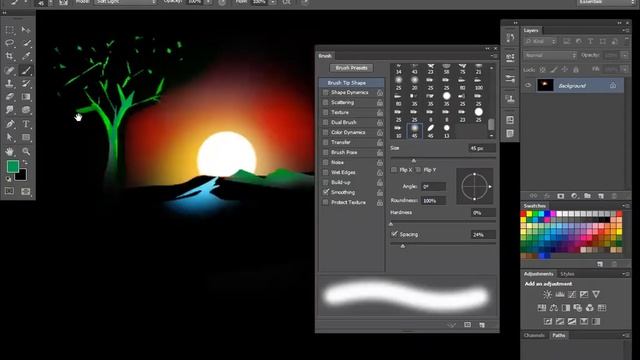Select the Path Selection arrow tool
The width and height of the screenshot is (640, 360).
(x=9, y=137)
